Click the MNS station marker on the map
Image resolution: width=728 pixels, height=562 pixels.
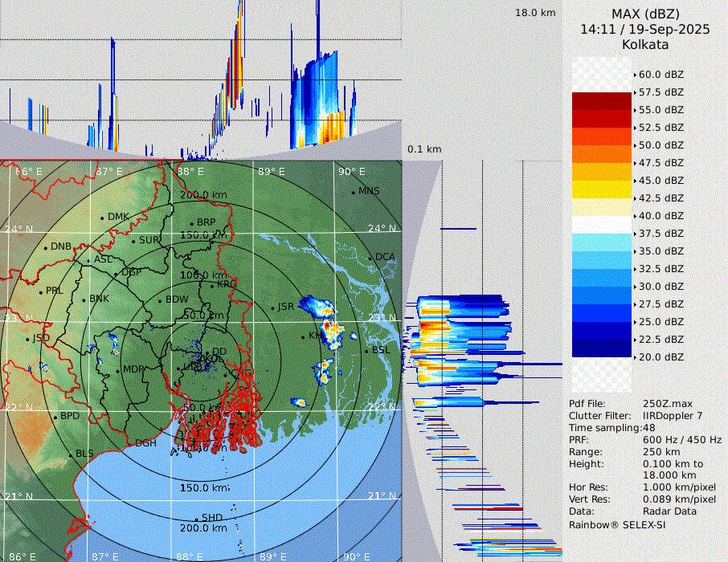(x=354, y=192)
